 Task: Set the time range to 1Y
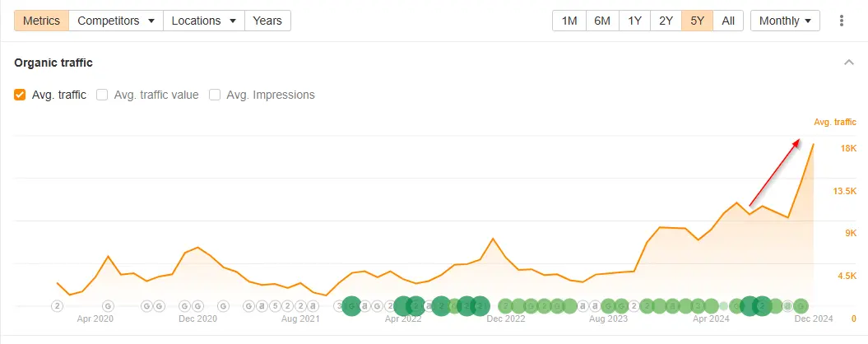pyautogui.click(x=634, y=21)
